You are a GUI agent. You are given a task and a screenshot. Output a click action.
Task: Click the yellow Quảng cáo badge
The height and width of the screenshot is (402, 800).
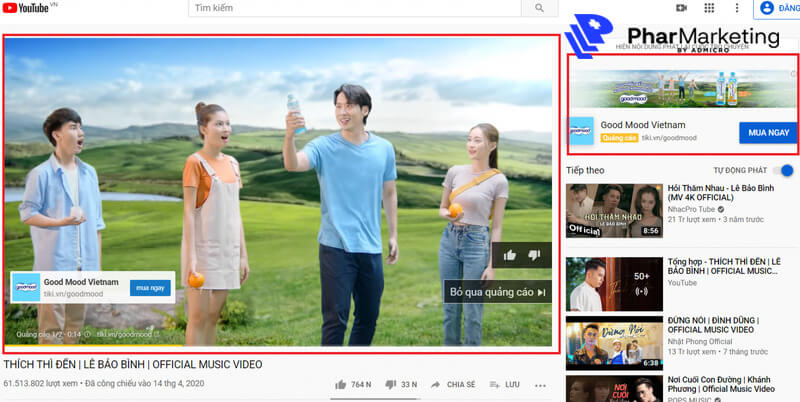pos(619,138)
